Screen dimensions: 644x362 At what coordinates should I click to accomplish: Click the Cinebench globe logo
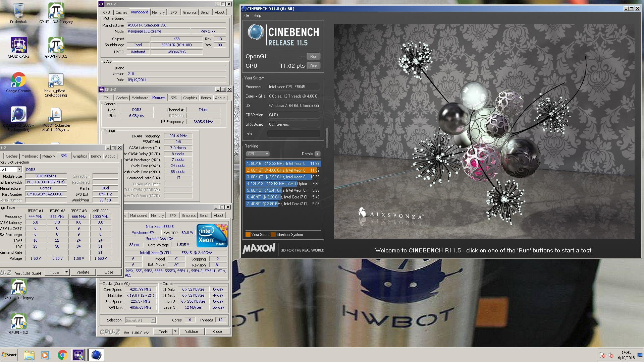[256, 33]
